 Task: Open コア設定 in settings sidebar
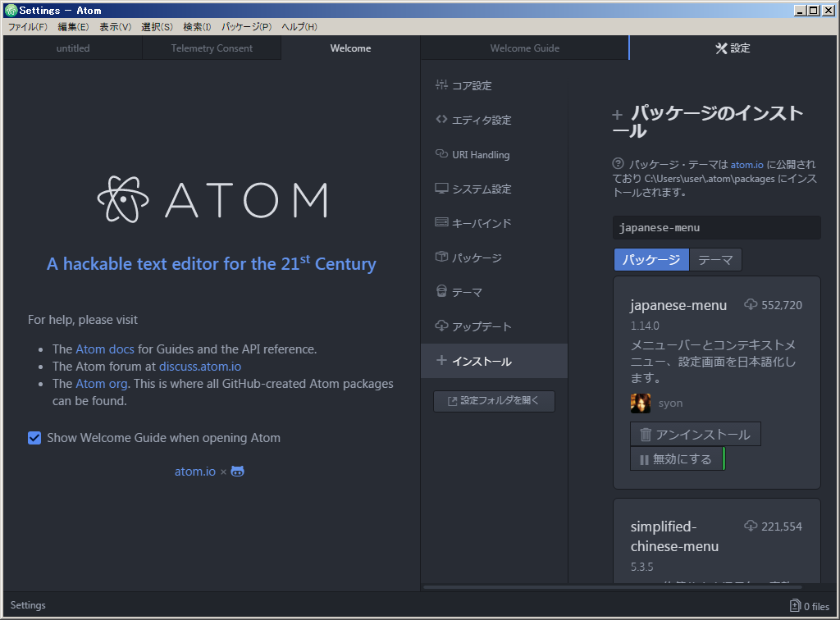point(494,85)
